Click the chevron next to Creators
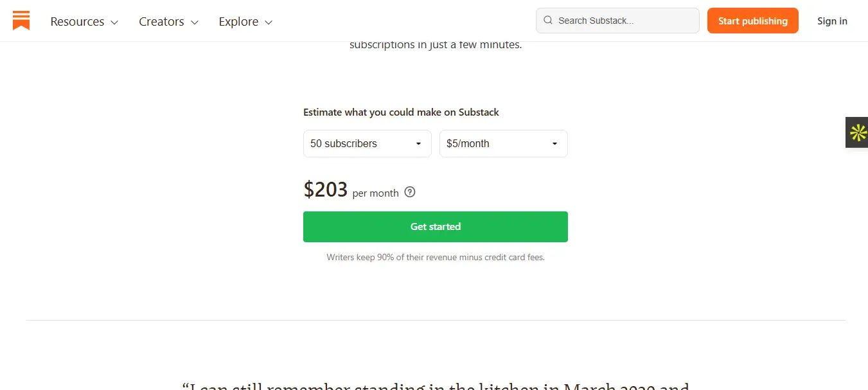This screenshot has height=390, width=868. click(x=194, y=22)
